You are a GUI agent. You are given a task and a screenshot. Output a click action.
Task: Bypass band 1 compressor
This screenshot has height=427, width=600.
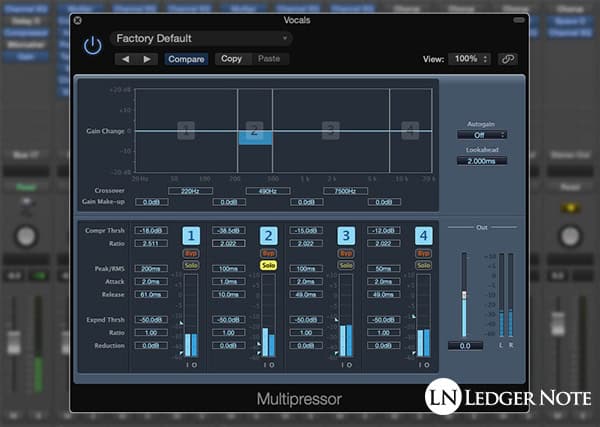pyautogui.click(x=191, y=254)
